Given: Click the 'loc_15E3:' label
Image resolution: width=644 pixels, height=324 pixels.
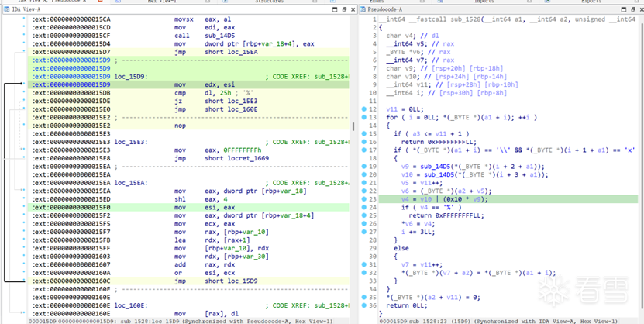Looking at the screenshot, I should click(131, 142).
